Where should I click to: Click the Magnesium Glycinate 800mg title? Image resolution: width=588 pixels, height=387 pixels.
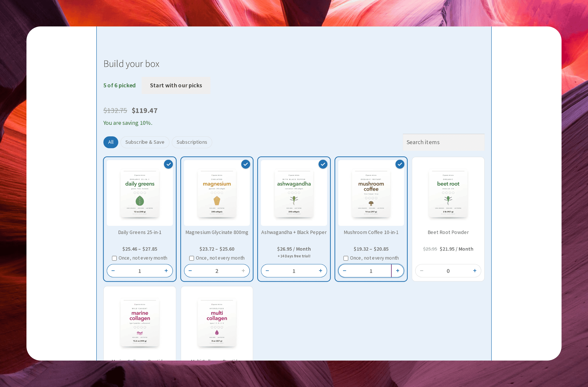coord(217,232)
